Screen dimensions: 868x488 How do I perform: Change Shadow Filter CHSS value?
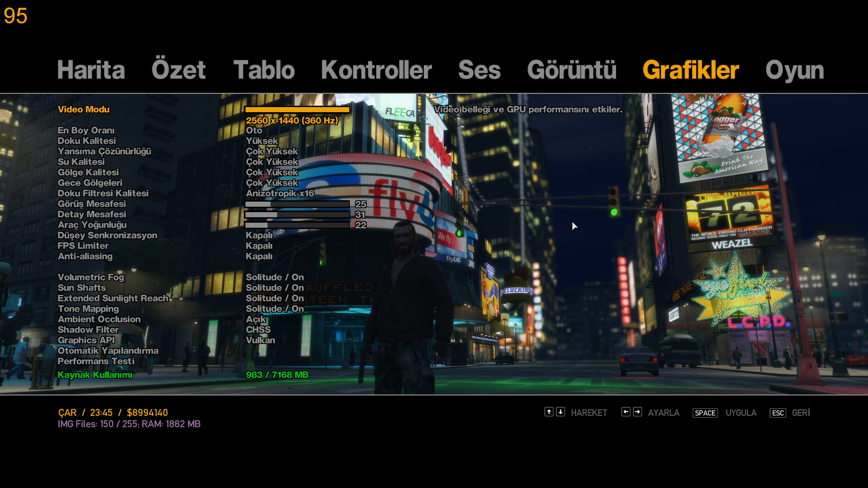click(258, 330)
